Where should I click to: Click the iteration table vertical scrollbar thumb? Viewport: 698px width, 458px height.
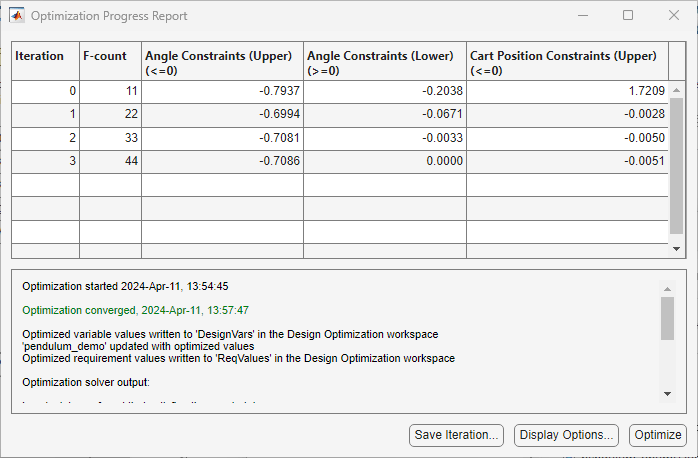point(676,166)
